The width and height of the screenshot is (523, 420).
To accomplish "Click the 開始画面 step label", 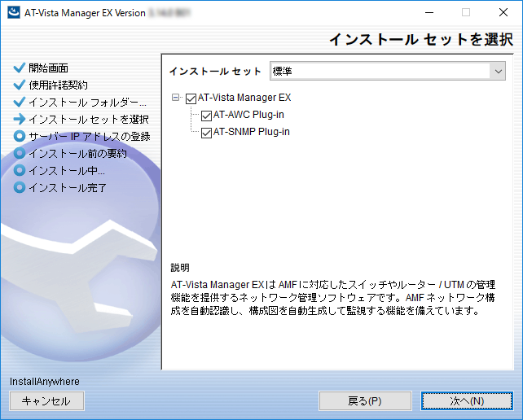I will [48, 68].
